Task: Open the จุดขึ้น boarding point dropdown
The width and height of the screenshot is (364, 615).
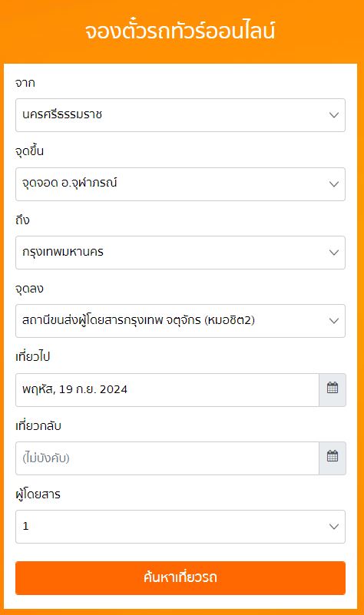Action: [180, 184]
